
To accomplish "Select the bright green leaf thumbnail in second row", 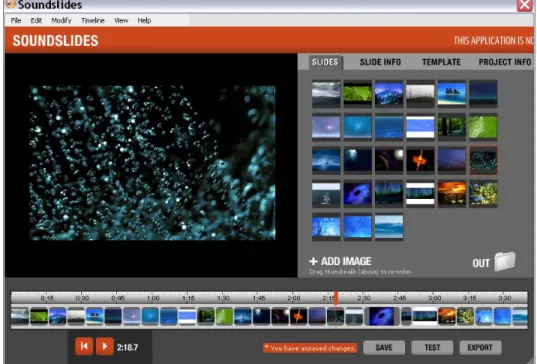I will pyautogui.click(x=483, y=127).
